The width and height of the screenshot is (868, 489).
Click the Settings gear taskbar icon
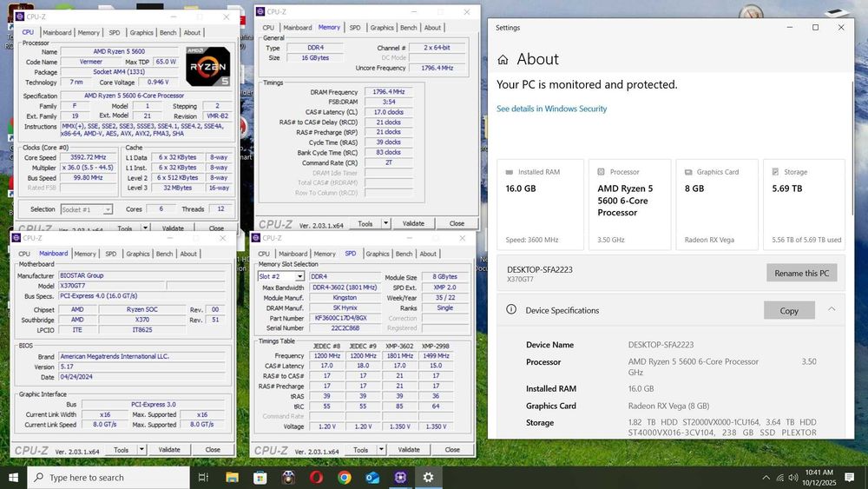(429, 478)
